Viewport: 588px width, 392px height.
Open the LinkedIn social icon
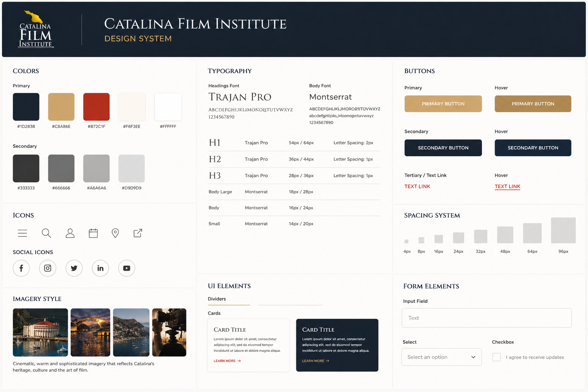point(100,268)
